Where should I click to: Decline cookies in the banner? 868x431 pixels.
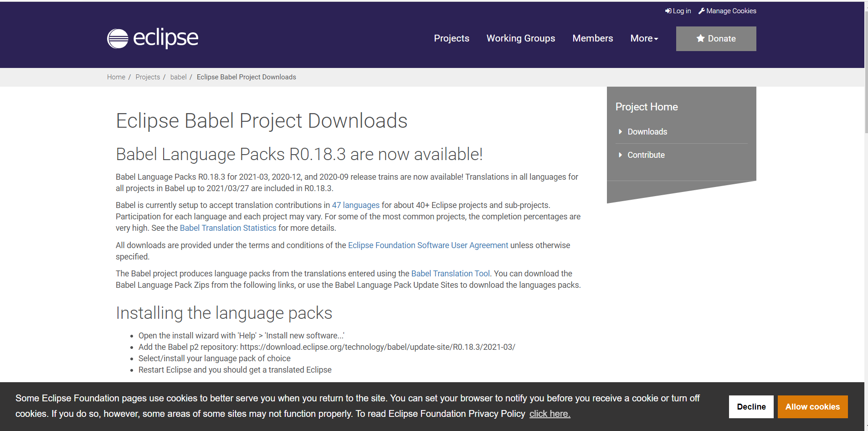pyautogui.click(x=751, y=407)
